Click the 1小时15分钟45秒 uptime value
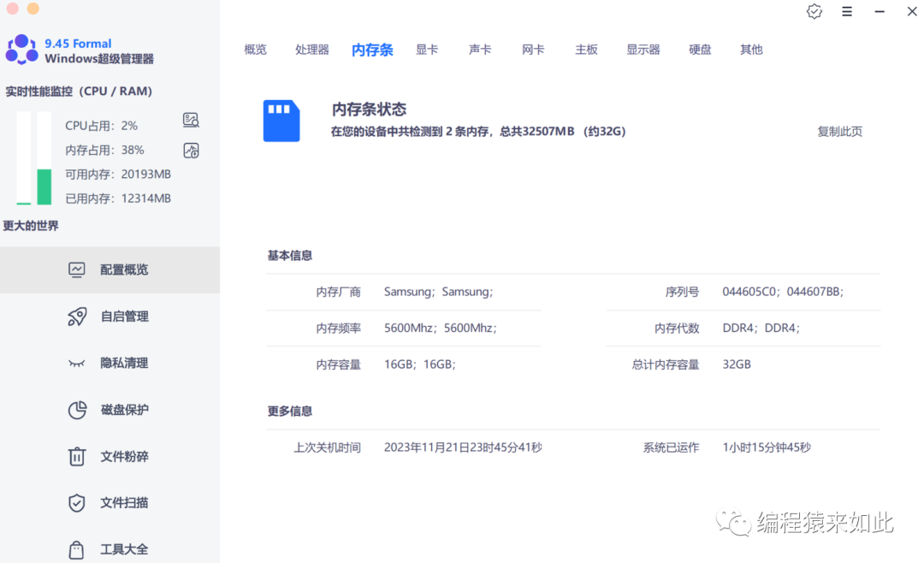 (767, 448)
